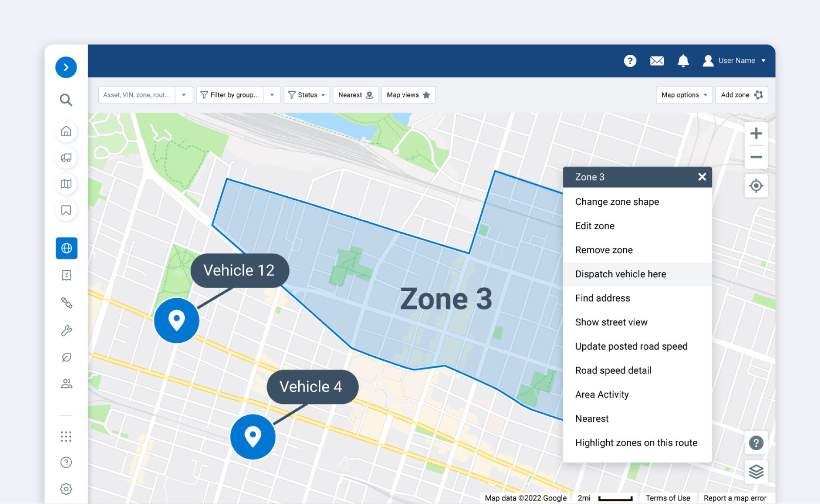
Task: Open the vehicles truck icon in the sidebar
Action: (66, 158)
